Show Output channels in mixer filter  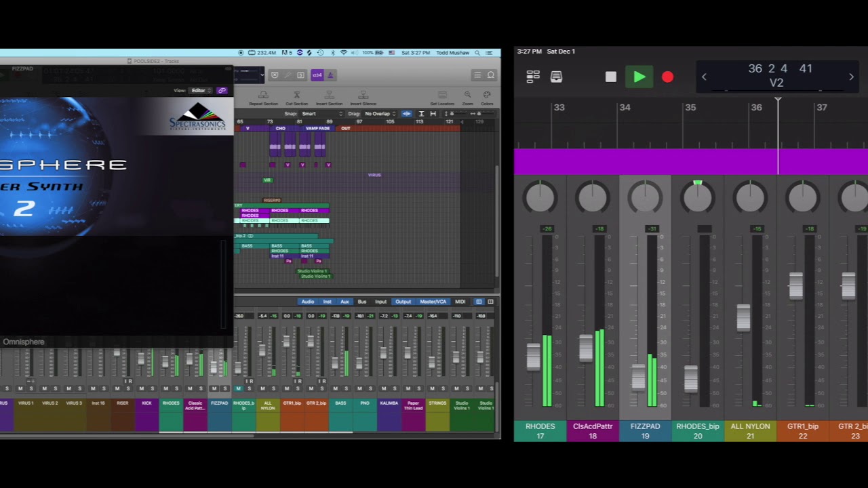(403, 302)
